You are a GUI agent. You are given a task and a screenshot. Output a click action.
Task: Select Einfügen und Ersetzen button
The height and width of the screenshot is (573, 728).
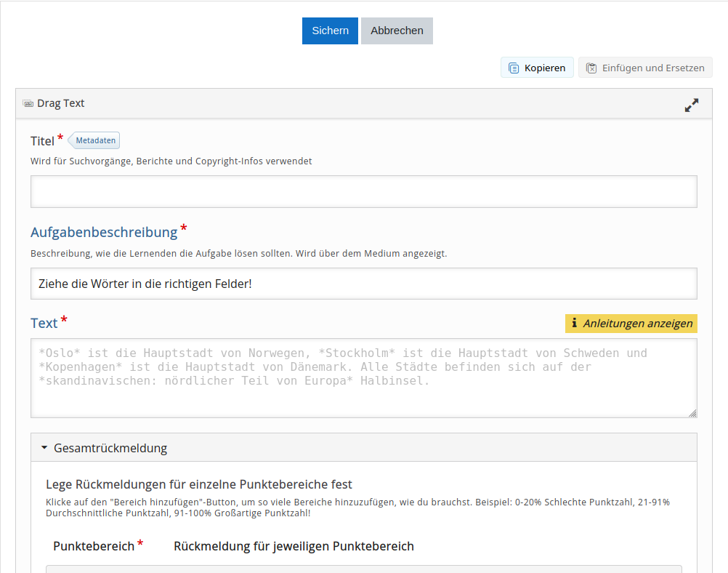645,68
